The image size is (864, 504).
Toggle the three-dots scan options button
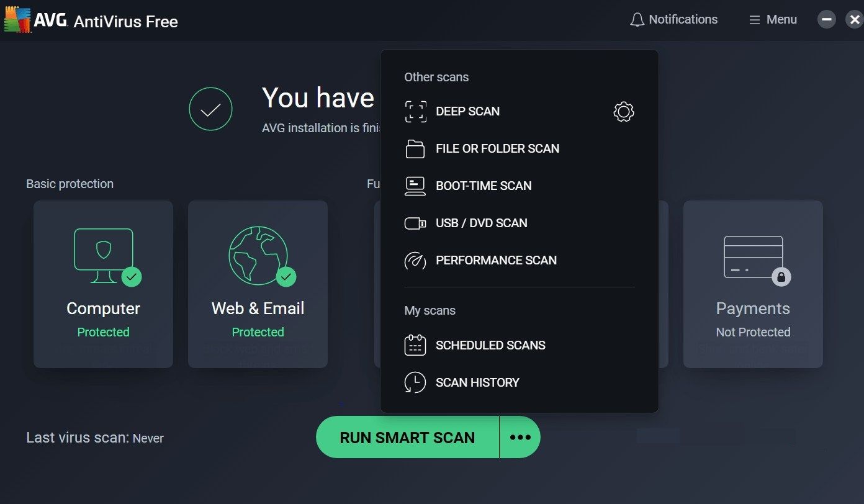[520, 438]
